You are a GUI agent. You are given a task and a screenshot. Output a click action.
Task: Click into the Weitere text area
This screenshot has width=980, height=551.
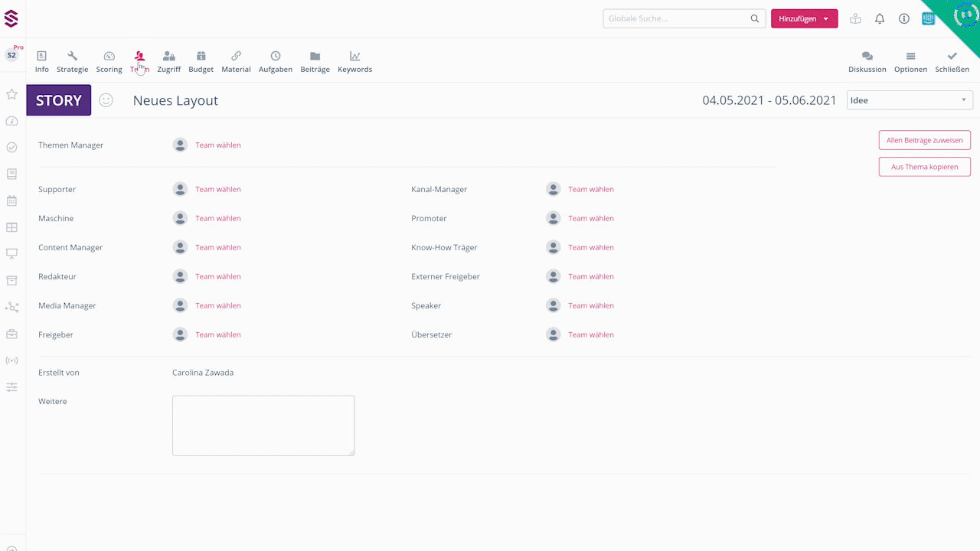[x=263, y=425]
